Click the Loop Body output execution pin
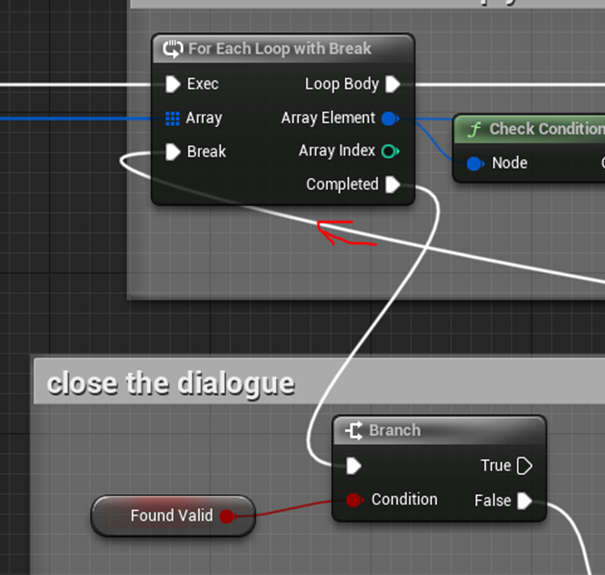605x575 pixels. point(393,84)
